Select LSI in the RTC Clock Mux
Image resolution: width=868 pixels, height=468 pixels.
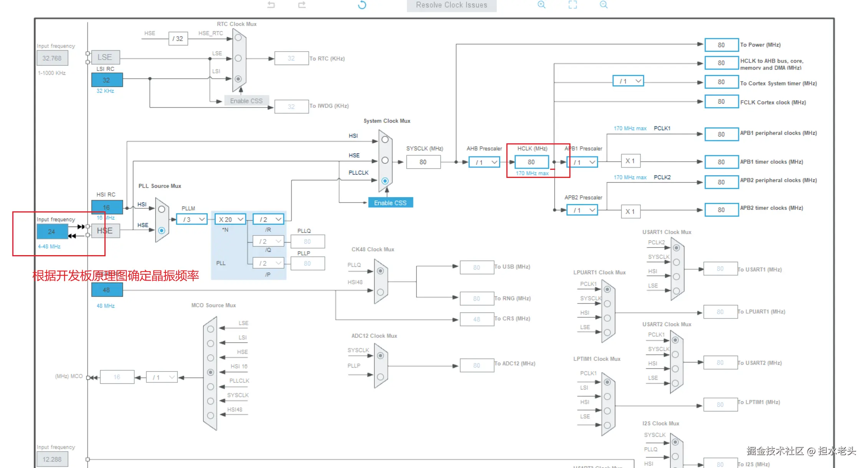pyautogui.click(x=238, y=79)
